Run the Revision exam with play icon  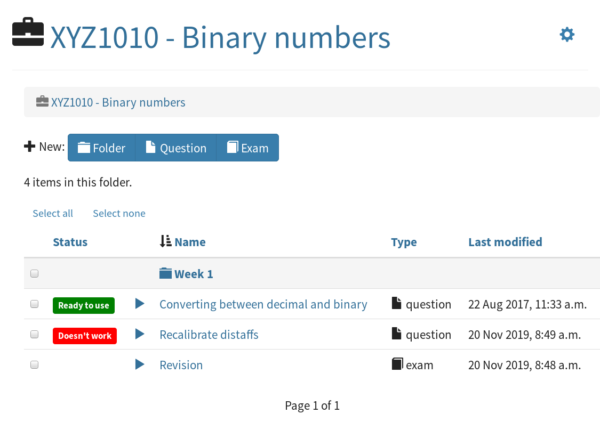click(140, 364)
